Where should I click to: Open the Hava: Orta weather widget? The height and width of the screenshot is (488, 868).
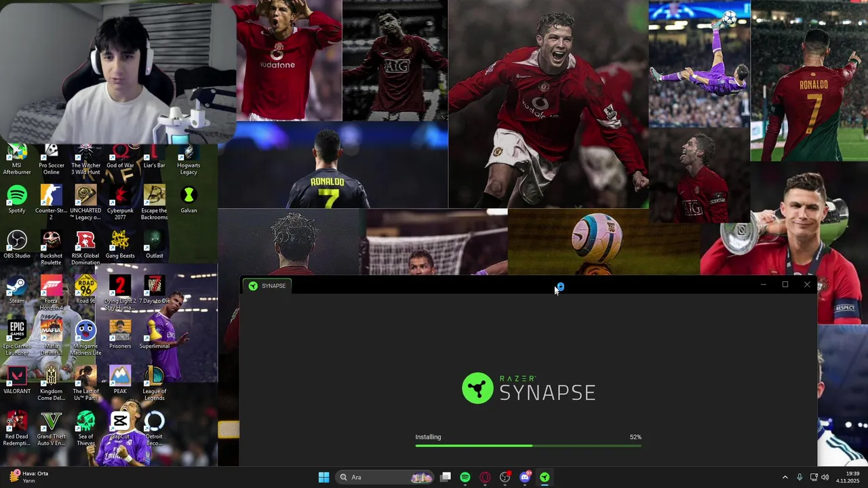28,477
